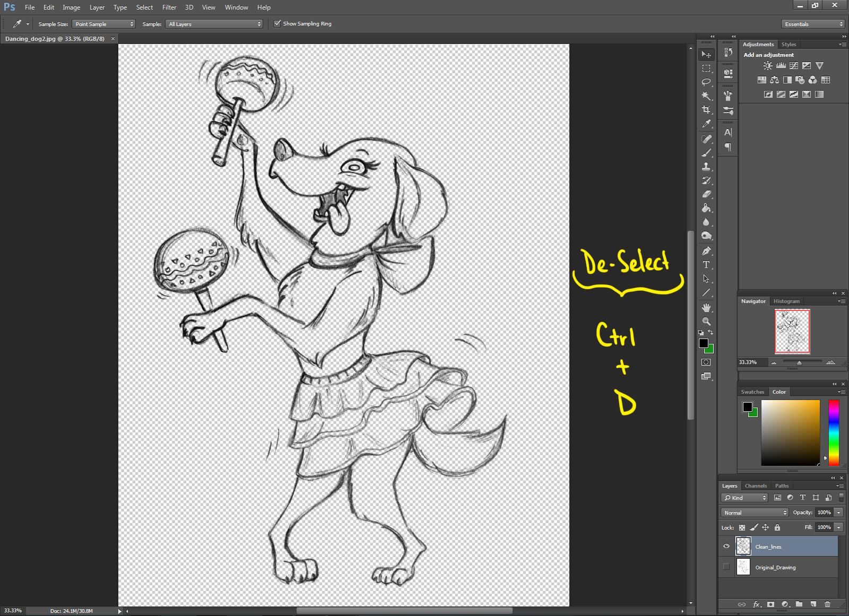Select the Magic Wand tool

[706, 96]
